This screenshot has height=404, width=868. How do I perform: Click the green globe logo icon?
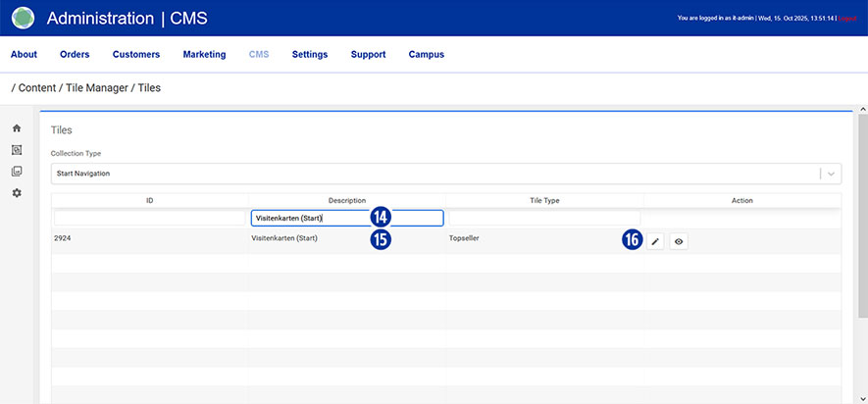[x=23, y=18]
